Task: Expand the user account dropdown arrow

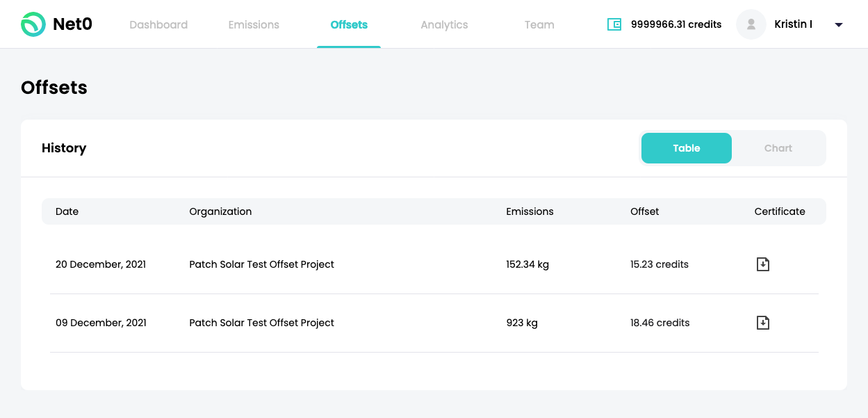Action: (838, 25)
